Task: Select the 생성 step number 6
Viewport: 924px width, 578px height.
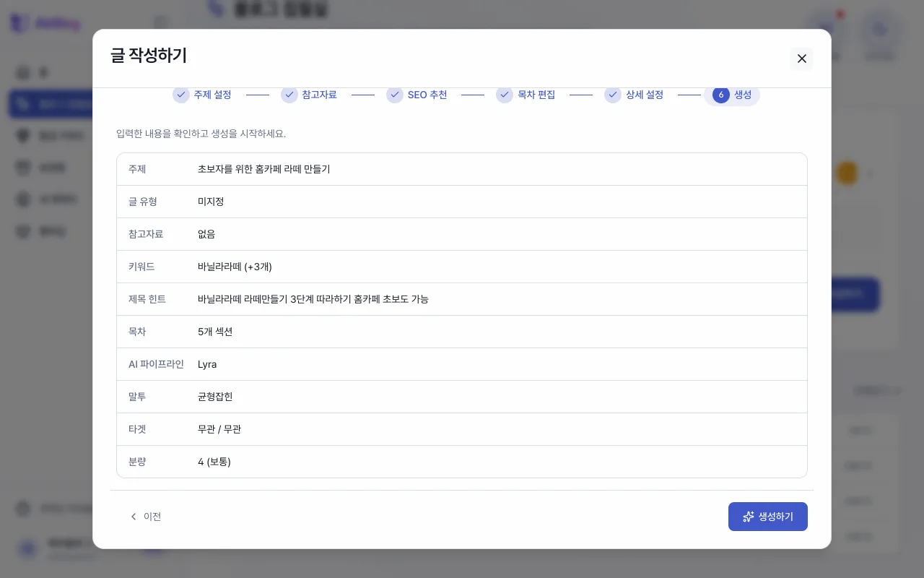Action: [x=732, y=95]
